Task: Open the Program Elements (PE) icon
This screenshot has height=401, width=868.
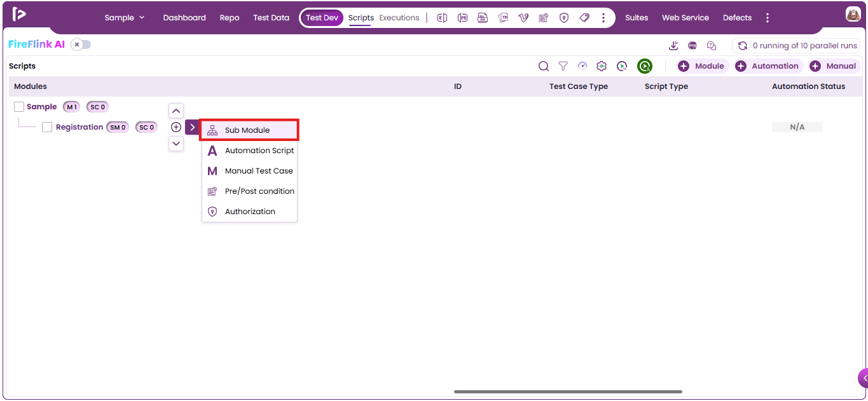Action: [462, 18]
